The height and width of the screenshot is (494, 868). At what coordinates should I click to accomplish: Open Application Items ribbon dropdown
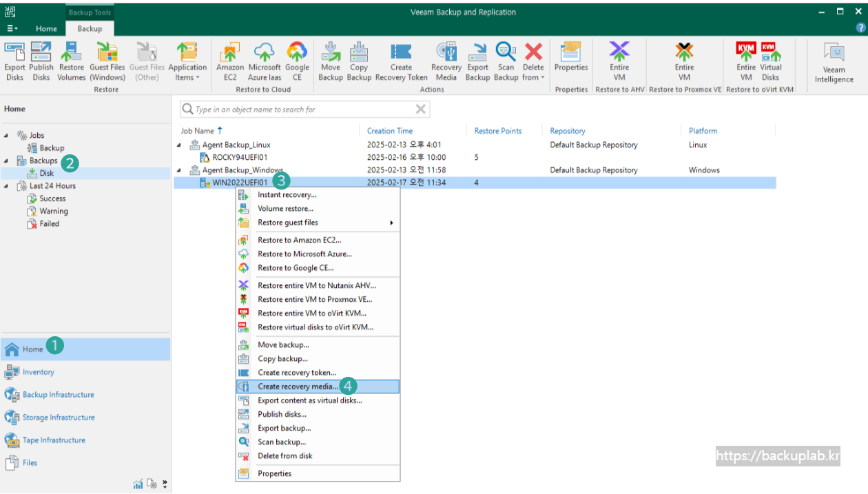pyautogui.click(x=187, y=61)
